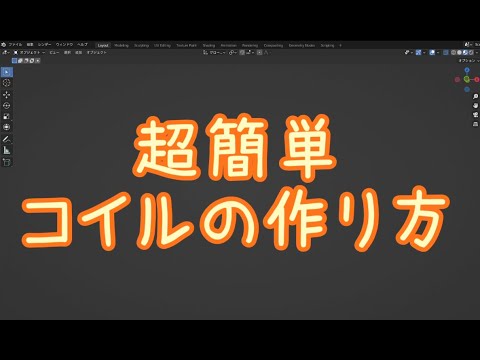Toggle proportional editing
The width and height of the screenshot is (480, 360).
click(x=259, y=52)
